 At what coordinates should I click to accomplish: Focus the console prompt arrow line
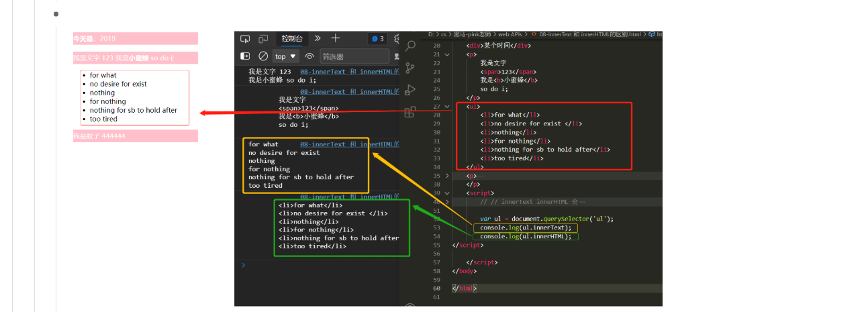[243, 265]
